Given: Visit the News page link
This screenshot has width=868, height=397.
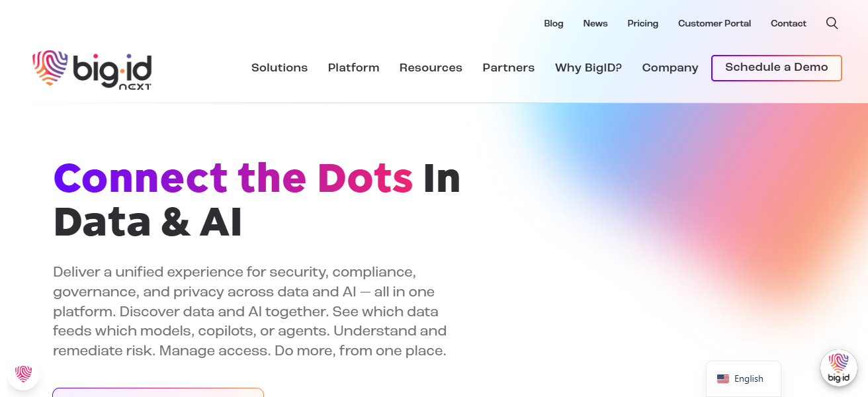Looking at the screenshot, I should (595, 23).
